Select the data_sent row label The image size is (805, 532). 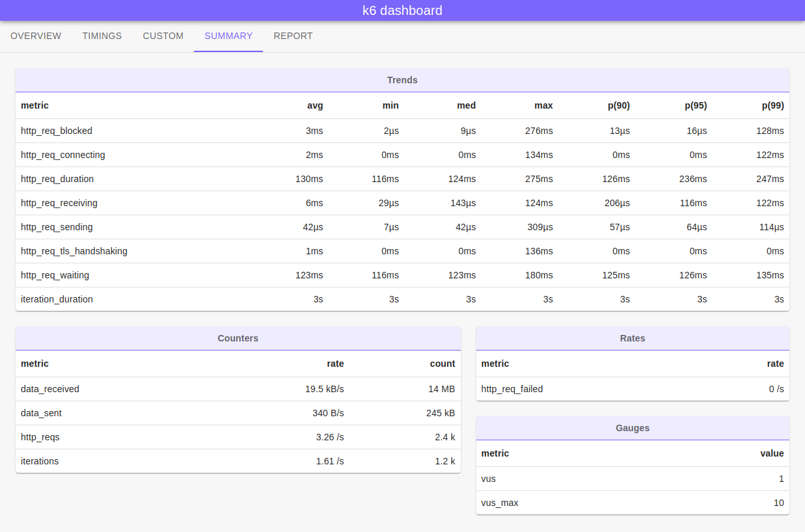(42, 413)
